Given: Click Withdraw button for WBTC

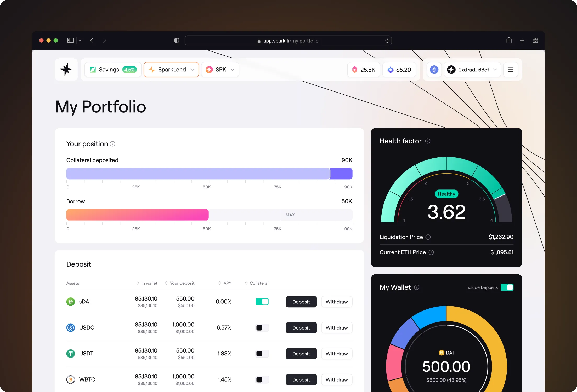Looking at the screenshot, I should pos(337,379).
